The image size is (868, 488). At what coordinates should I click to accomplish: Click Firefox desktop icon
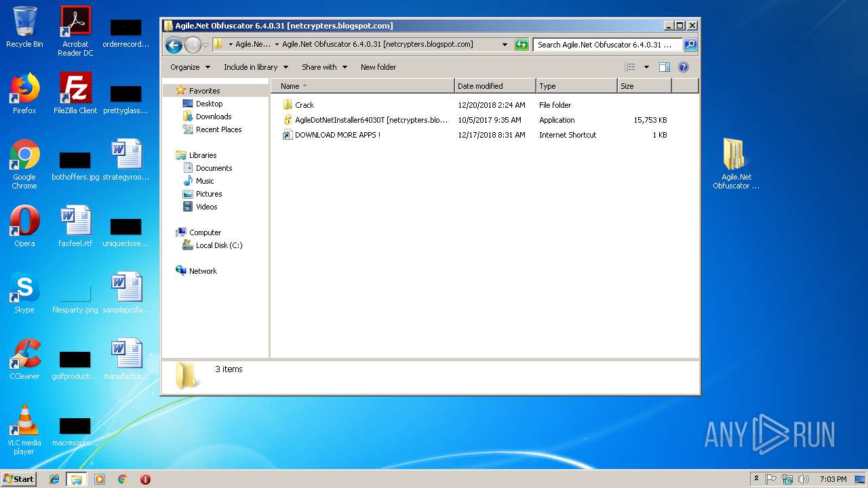pos(24,94)
